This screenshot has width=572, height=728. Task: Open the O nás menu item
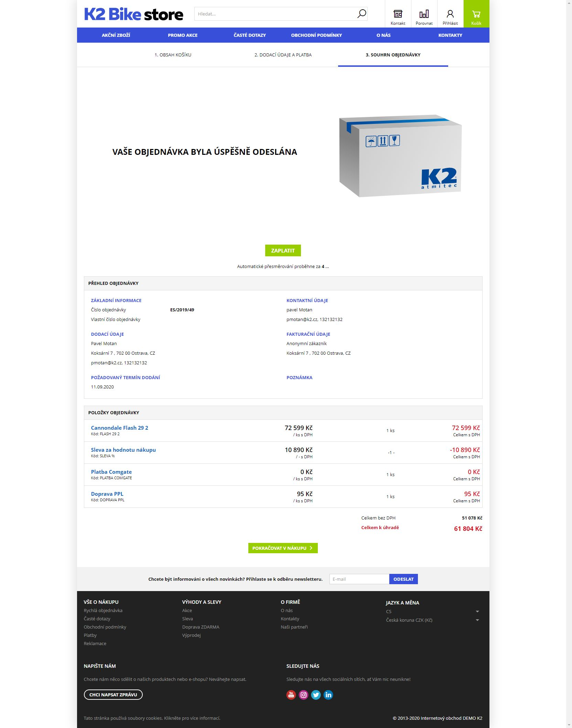pos(384,35)
